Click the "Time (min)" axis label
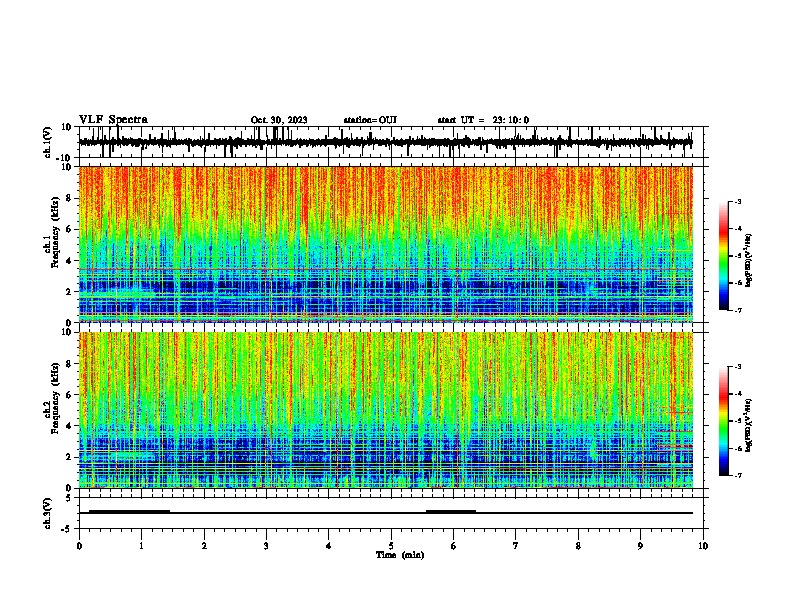This screenshot has height=612, width=792. (x=400, y=555)
